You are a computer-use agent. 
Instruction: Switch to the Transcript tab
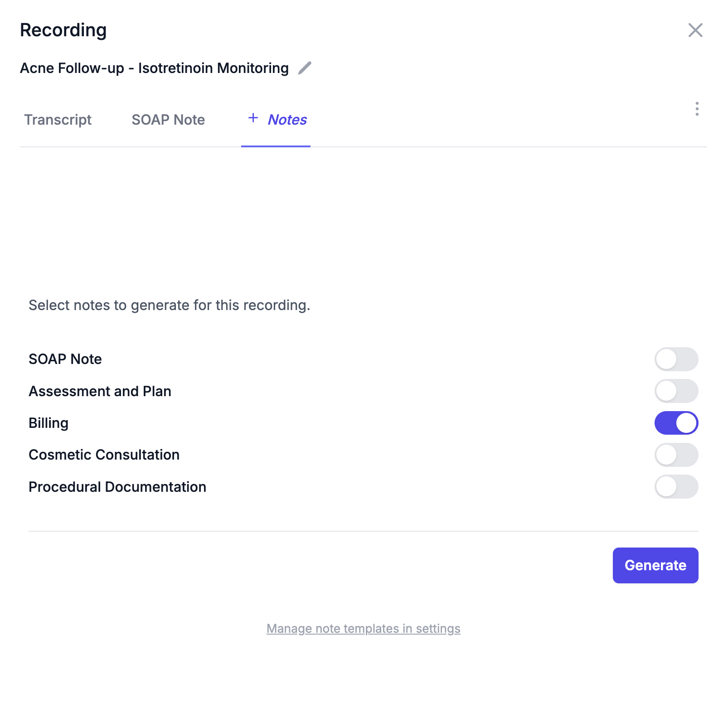pyautogui.click(x=58, y=120)
